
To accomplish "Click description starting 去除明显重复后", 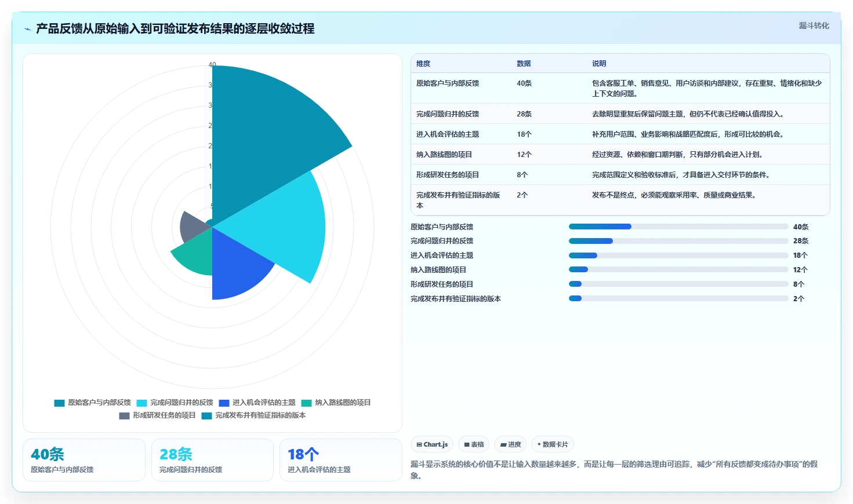I will [x=689, y=114].
